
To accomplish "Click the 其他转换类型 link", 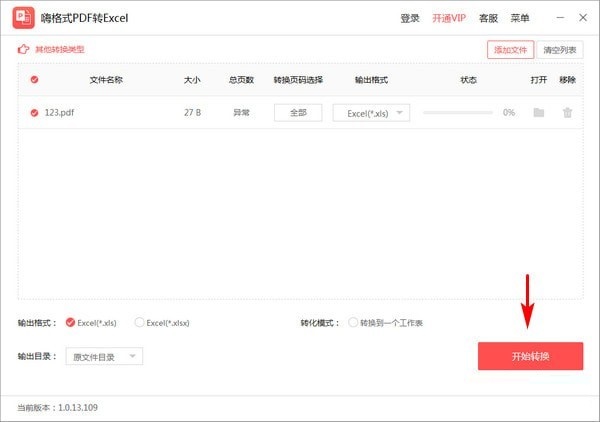I will click(60, 49).
